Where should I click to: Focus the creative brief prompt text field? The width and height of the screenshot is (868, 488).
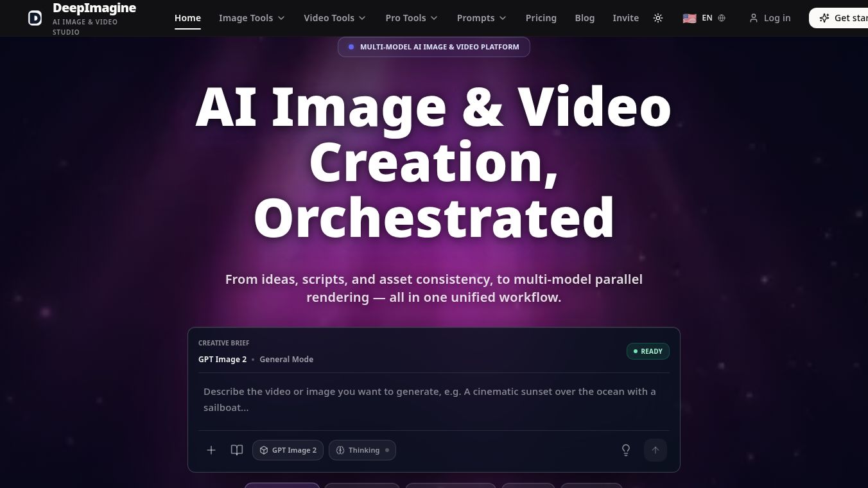(434, 399)
